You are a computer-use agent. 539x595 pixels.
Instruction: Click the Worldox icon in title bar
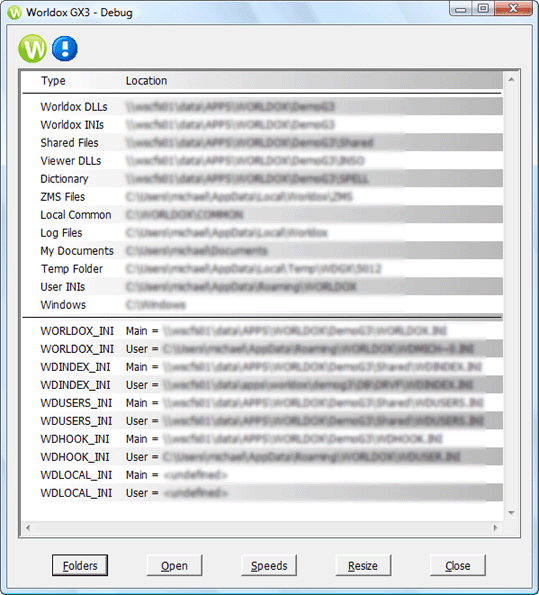coord(14,13)
